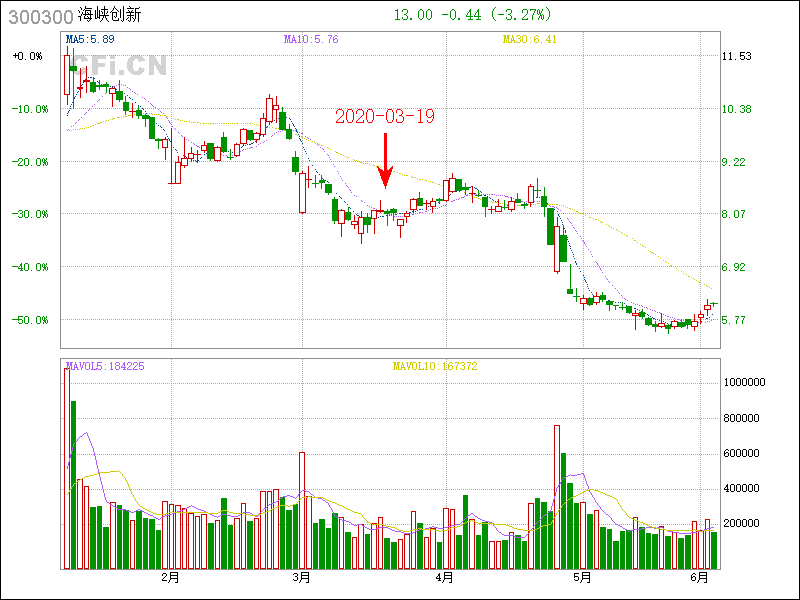The height and width of the screenshot is (600, 800).
Task: Click the stock code 300300
Action: (x=40, y=16)
